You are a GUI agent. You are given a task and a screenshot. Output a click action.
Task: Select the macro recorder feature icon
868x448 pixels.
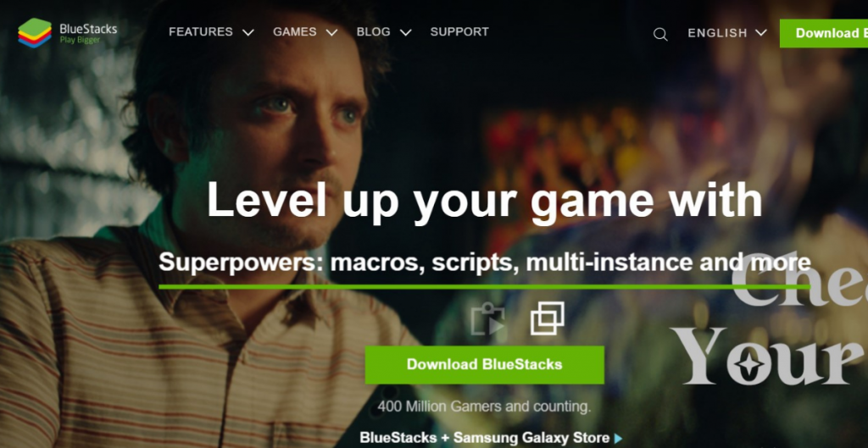point(487,319)
